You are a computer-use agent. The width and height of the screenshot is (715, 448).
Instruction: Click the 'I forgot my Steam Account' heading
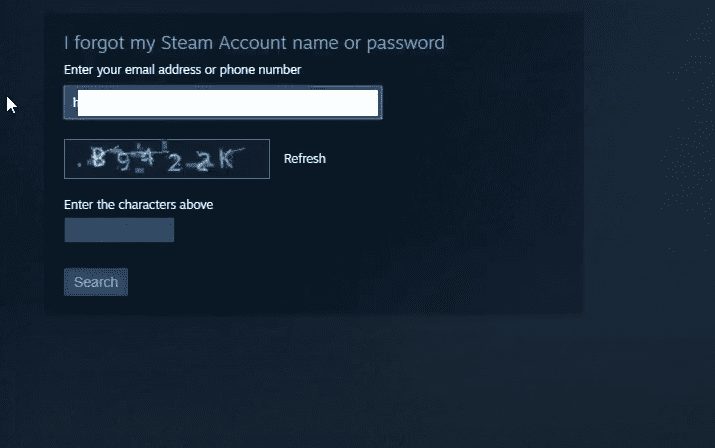tap(254, 43)
